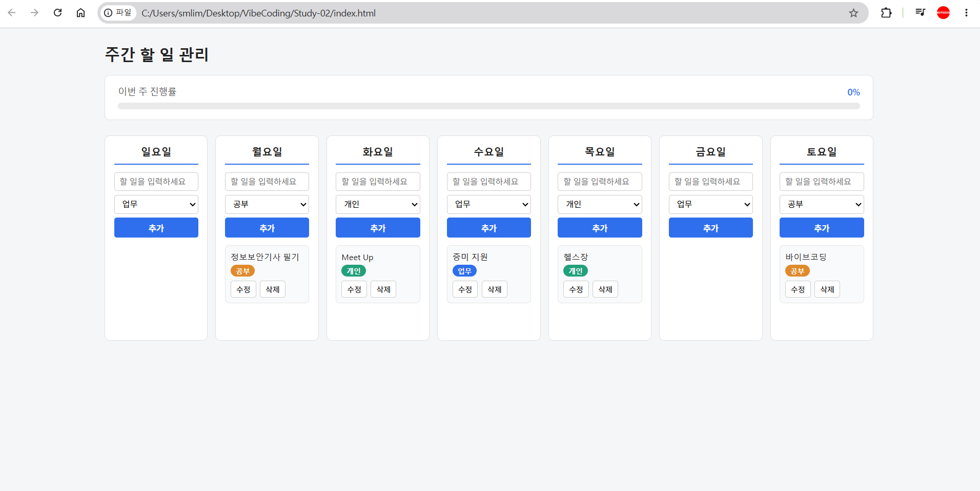Click 추가 button in 월요일 column
Screen dimensions: 980x491
[267, 228]
